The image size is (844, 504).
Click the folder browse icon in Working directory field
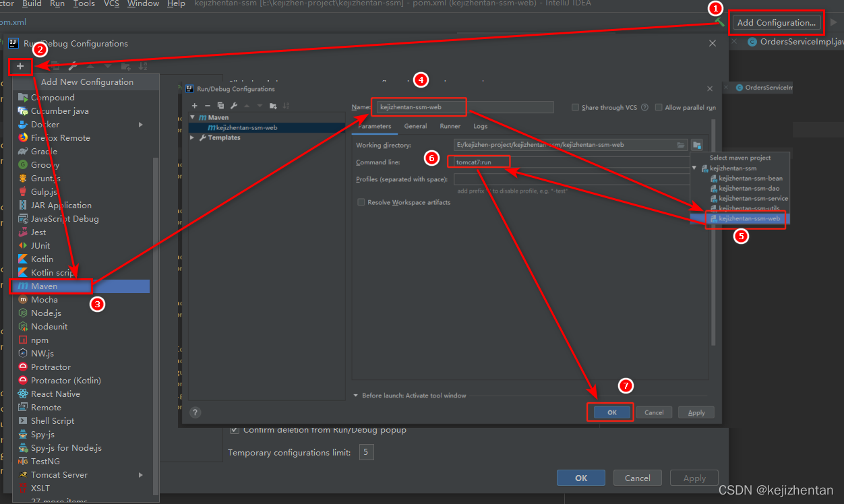681,145
